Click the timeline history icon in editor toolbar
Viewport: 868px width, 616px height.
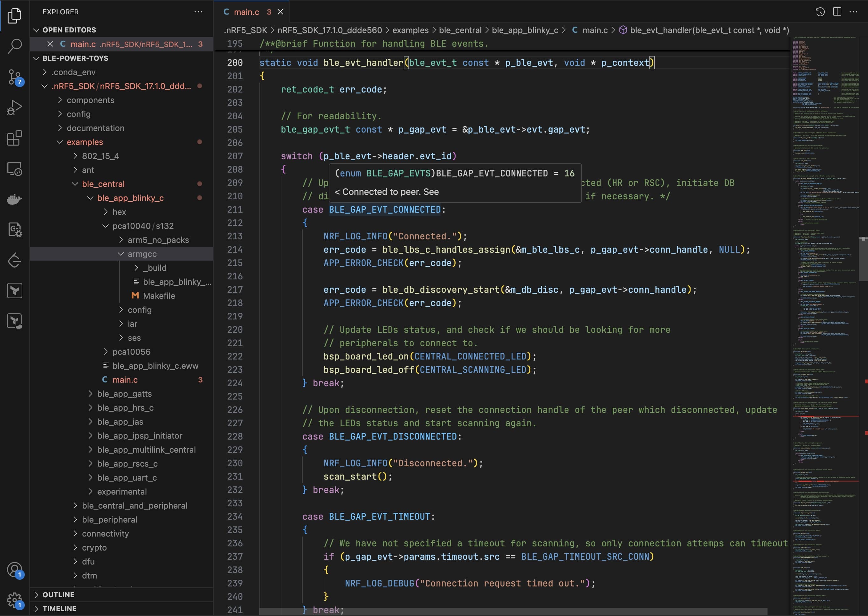(820, 12)
